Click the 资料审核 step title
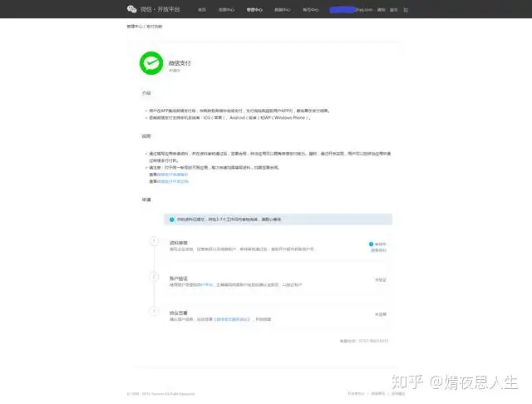 click(x=179, y=243)
